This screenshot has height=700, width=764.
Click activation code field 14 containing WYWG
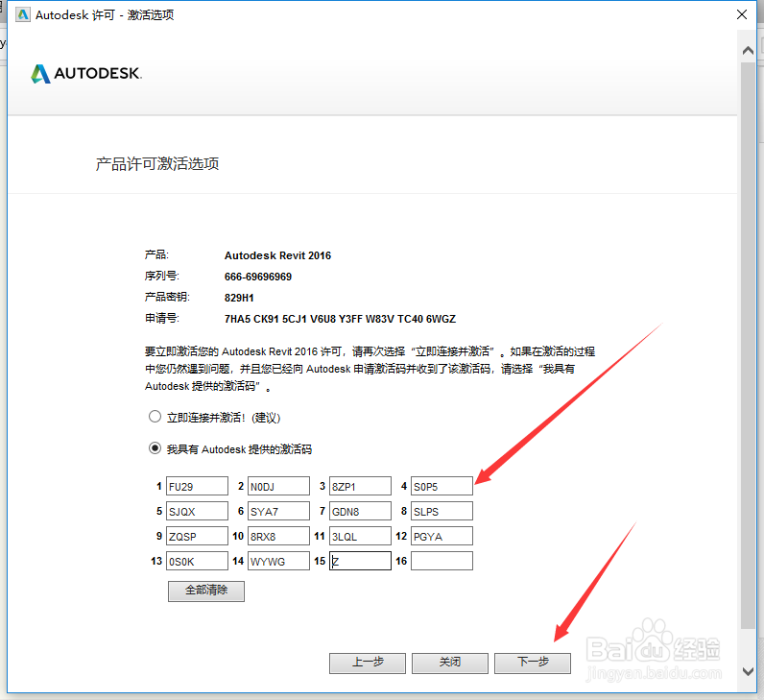(x=278, y=561)
